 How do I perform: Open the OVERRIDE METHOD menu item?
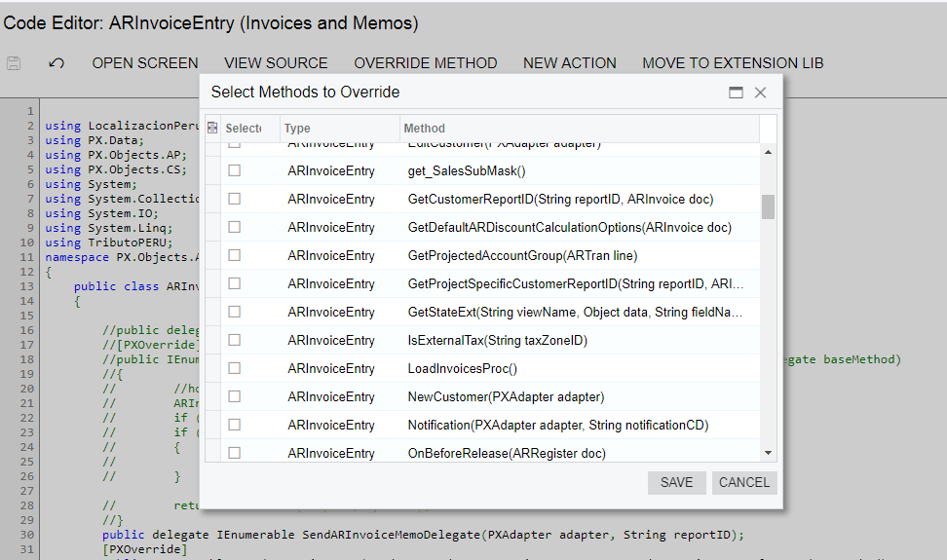pos(425,63)
